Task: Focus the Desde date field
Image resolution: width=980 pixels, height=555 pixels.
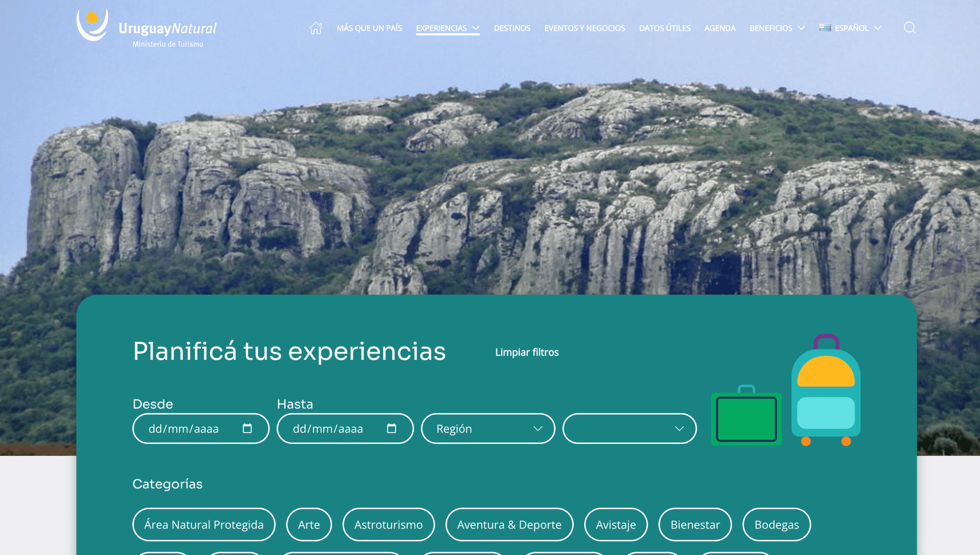Action: [201, 428]
